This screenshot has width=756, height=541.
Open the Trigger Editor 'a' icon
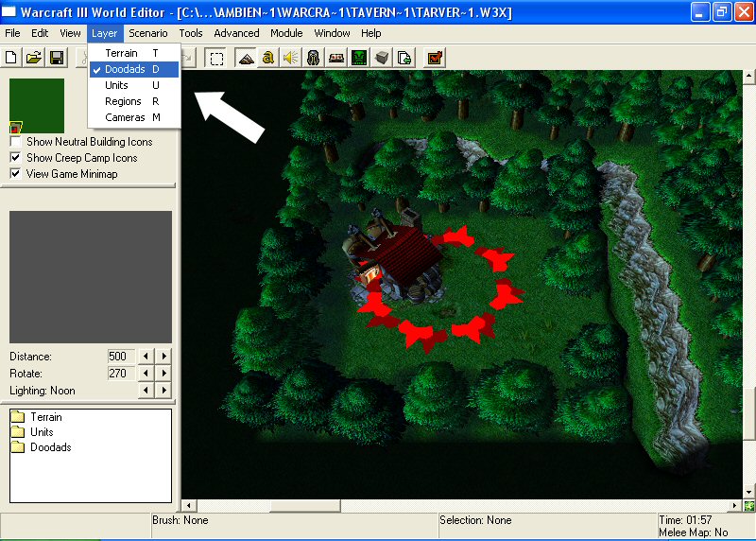268,59
